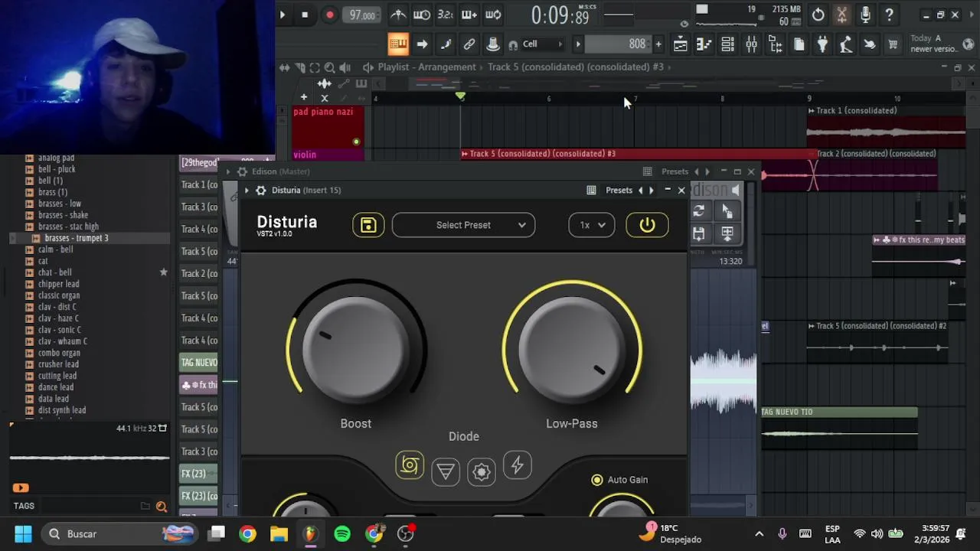The width and height of the screenshot is (980, 551).
Task: Select next preset arrow in Disturia title bar
Action: [x=652, y=190]
